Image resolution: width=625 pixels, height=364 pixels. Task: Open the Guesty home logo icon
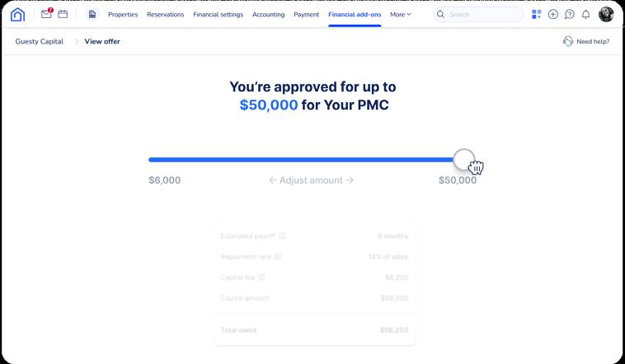(x=17, y=14)
